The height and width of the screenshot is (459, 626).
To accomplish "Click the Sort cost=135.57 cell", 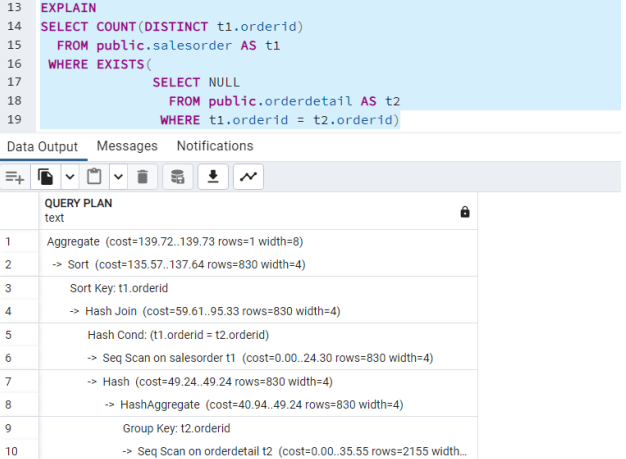I will click(258, 265).
